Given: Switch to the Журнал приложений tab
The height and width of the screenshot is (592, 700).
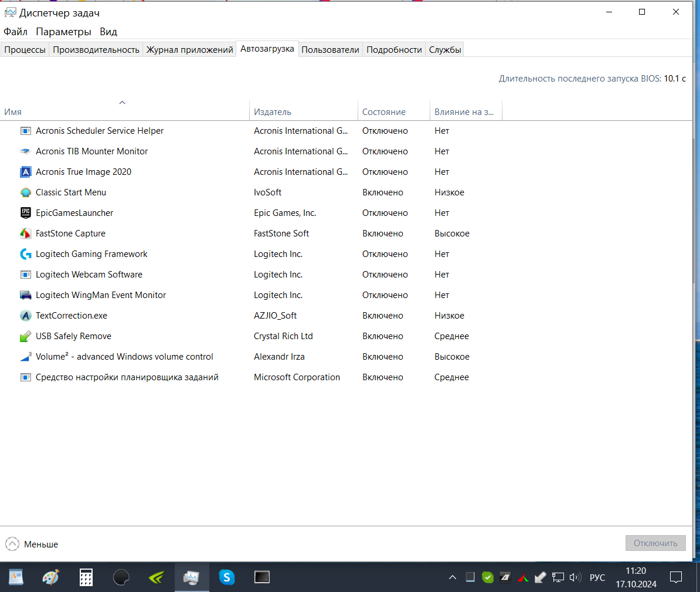Looking at the screenshot, I should [x=190, y=50].
